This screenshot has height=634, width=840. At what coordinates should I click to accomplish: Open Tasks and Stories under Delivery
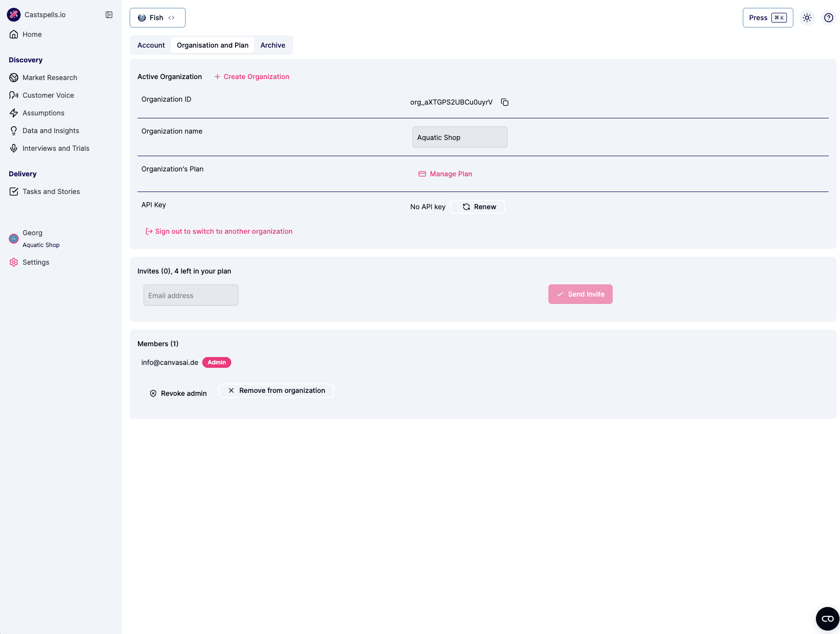coord(51,191)
